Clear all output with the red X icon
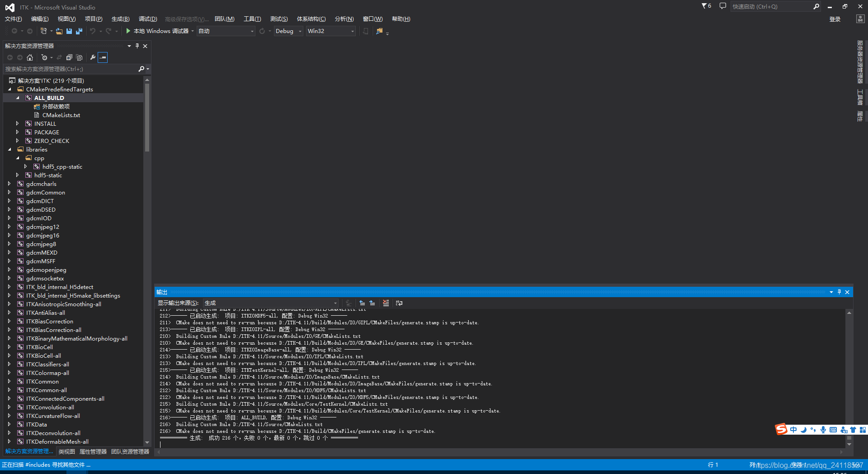 pyautogui.click(x=386, y=303)
